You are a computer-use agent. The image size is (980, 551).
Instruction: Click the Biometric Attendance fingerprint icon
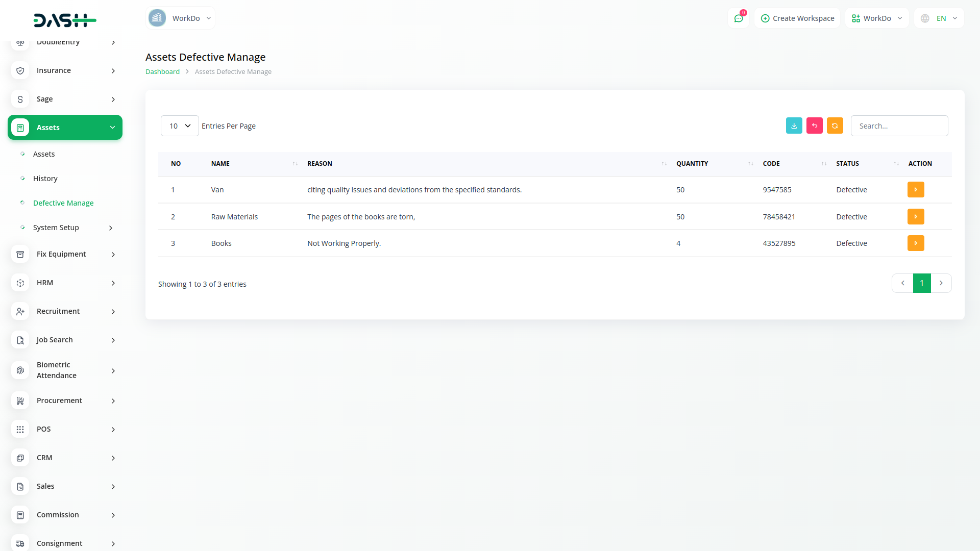(x=20, y=370)
